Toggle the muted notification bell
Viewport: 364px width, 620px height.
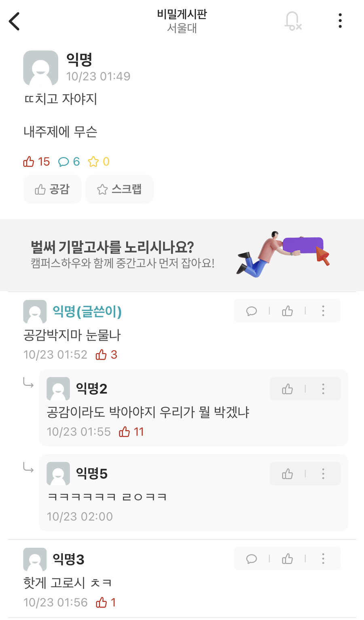[x=293, y=21]
